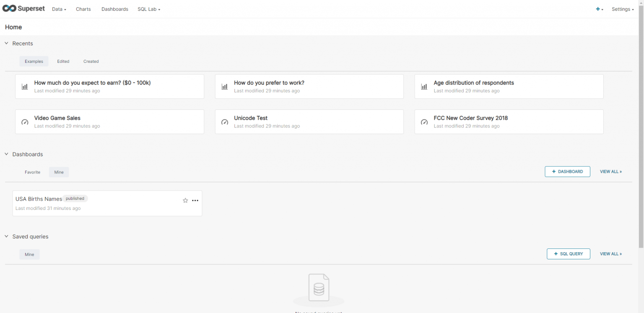Click chart icon beside 'How do you prefer to work?'
Image resolution: width=644 pixels, height=313 pixels.
click(x=225, y=87)
